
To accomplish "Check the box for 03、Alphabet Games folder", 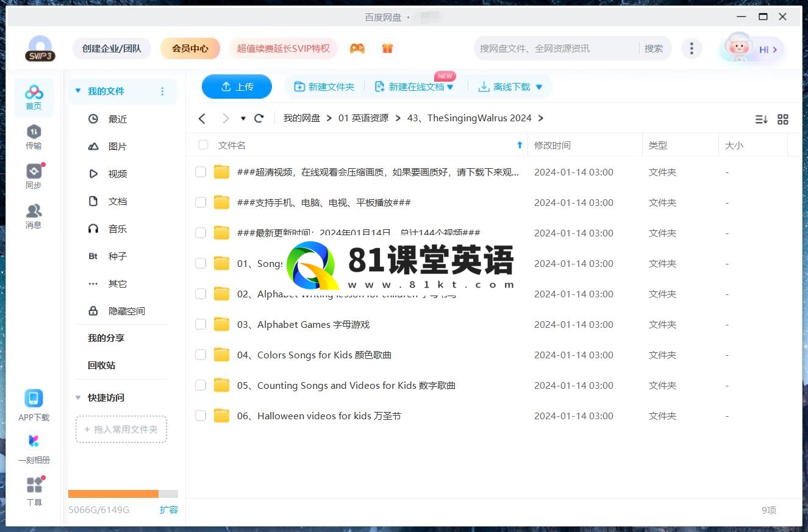I will pyautogui.click(x=201, y=324).
